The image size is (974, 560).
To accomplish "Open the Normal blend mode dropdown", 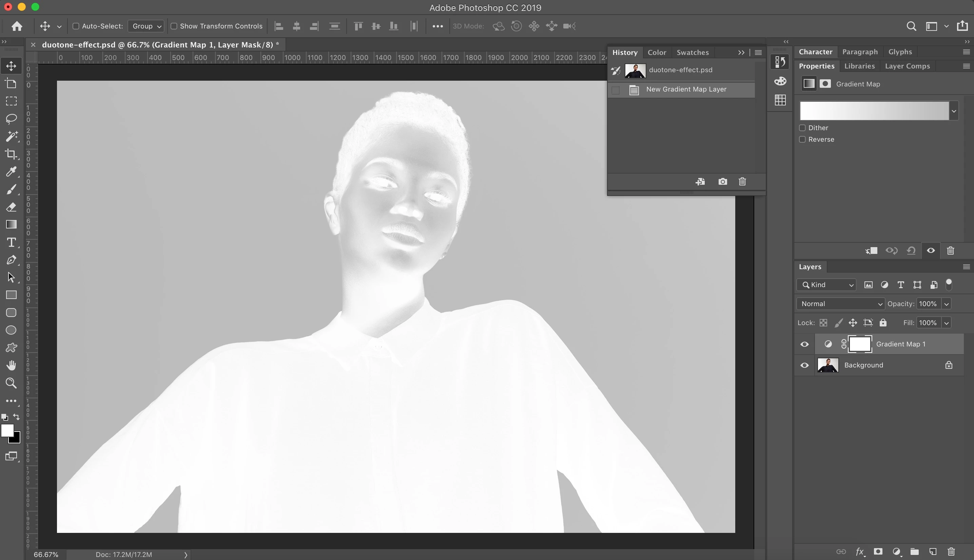I will [840, 304].
